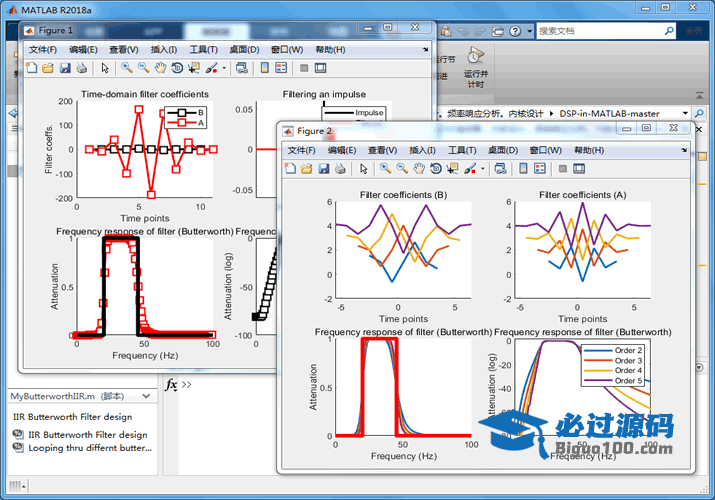Print figure icon in Figure 1 toolbar

82,68
